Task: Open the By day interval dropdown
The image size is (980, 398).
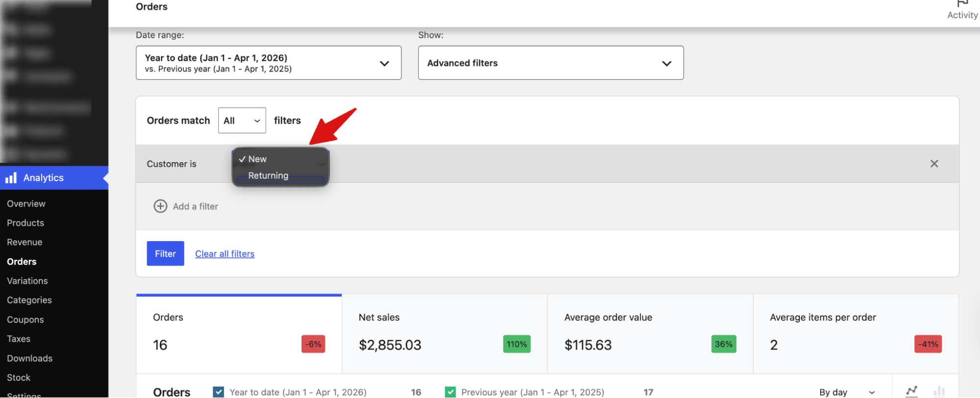Action: (847, 392)
